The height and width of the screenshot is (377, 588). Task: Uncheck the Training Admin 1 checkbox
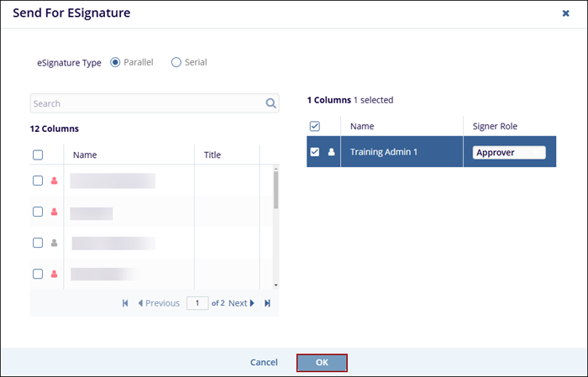[x=315, y=152]
